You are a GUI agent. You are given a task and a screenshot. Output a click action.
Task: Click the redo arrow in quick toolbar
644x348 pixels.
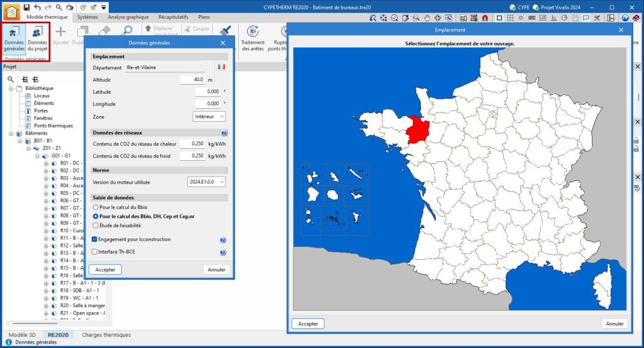coord(48,7)
